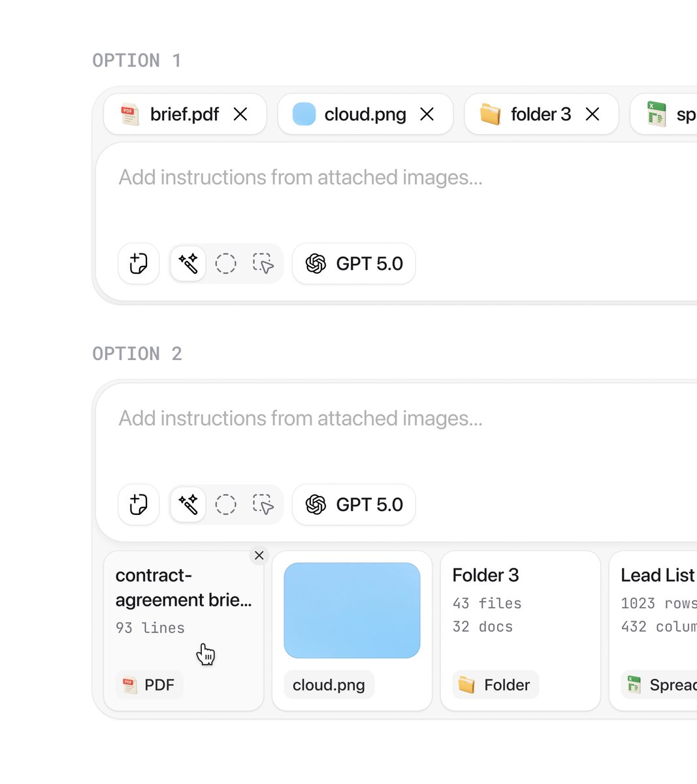Remove folder 3 attachment in Option 1
697x784 pixels.
tap(592, 114)
